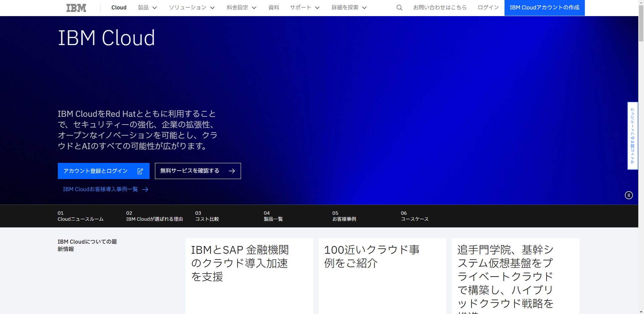Viewport: 644px width, 314px height.
Task: Click the page vertical scrollbar thumb
Action: (641, 24)
